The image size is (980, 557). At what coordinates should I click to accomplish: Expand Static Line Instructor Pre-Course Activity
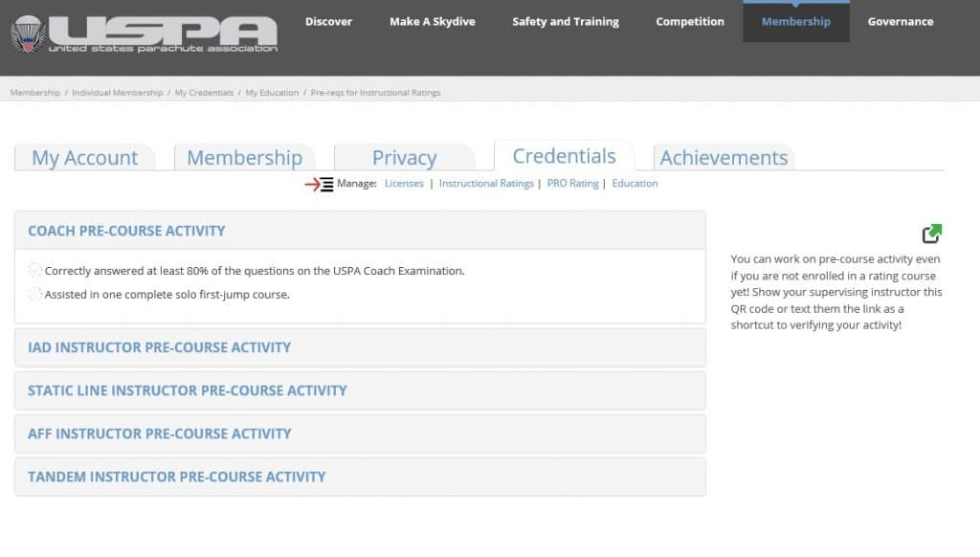[x=360, y=390]
